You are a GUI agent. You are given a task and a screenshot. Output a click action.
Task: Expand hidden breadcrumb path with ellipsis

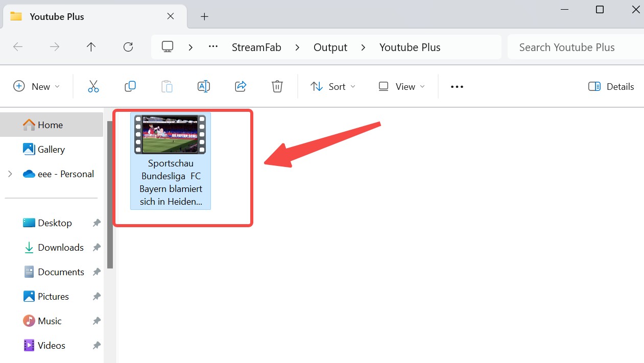(x=213, y=47)
